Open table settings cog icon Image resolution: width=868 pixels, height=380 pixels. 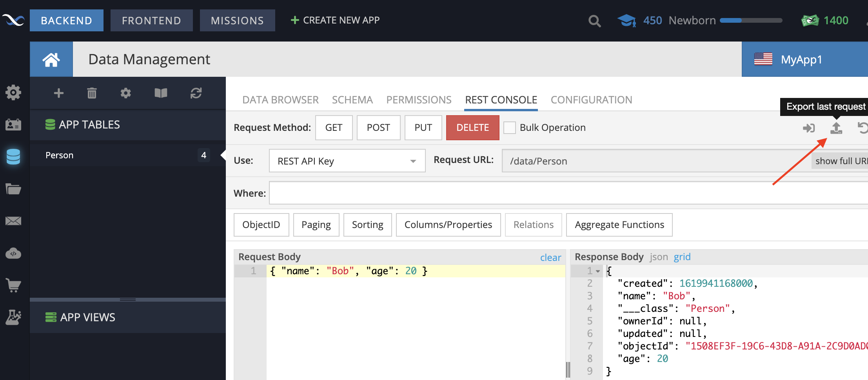[125, 93]
